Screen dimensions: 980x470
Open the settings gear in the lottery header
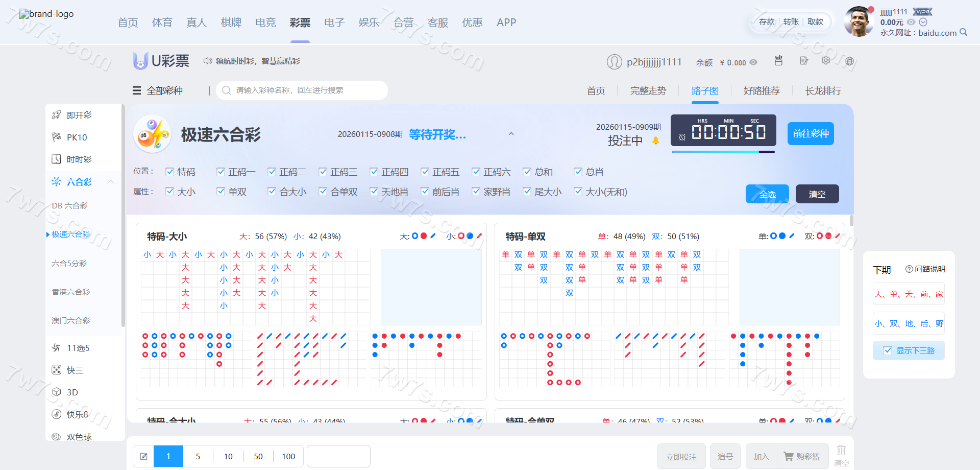[826, 61]
